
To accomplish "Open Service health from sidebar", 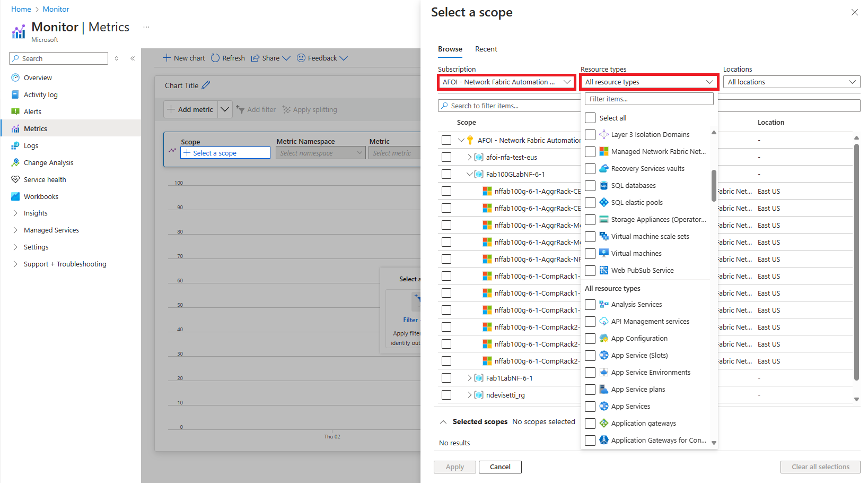I will pyautogui.click(x=45, y=179).
